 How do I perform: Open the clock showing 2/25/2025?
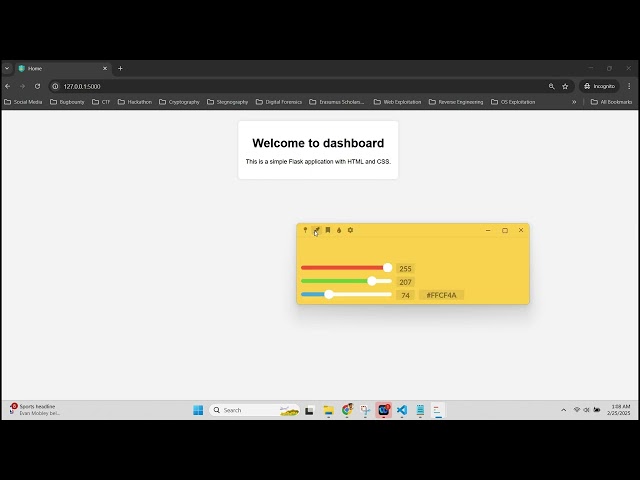(x=620, y=410)
